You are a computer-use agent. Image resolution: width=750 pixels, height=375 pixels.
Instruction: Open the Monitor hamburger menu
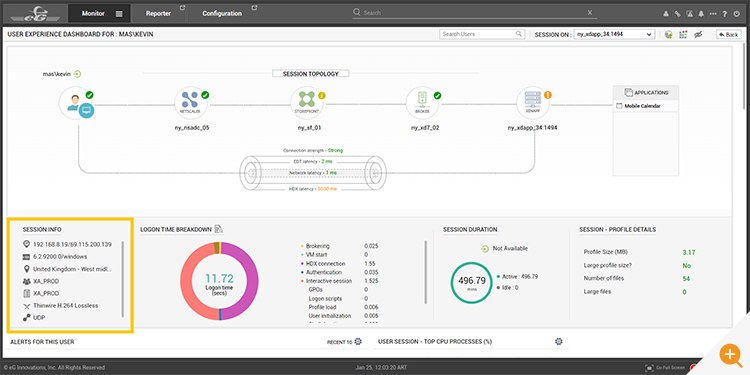click(119, 13)
